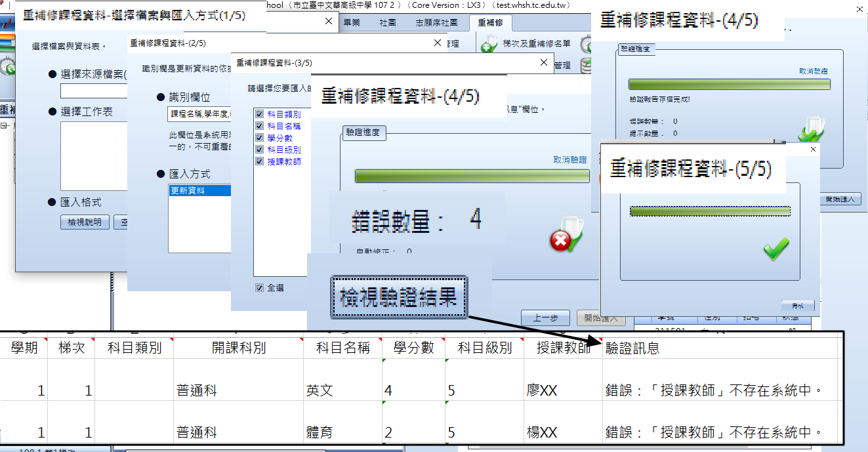Uncheck the 科目類別 checkbox
The width and height of the screenshot is (868, 452).
coord(259,114)
